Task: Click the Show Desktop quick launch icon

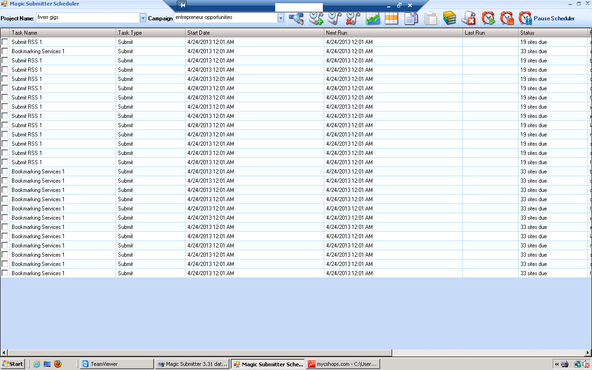Action: pos(47,364)
